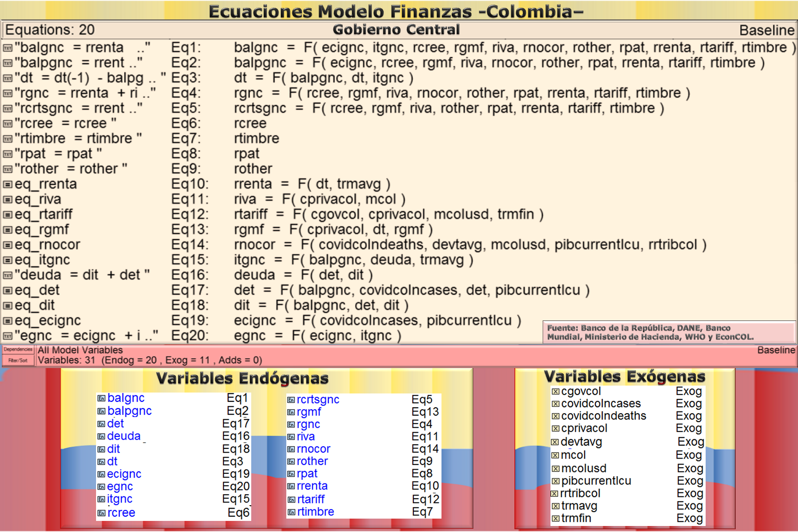Open the Dependencies button in variables panel
Screen dimensions: 798x532
coord(18,350)
